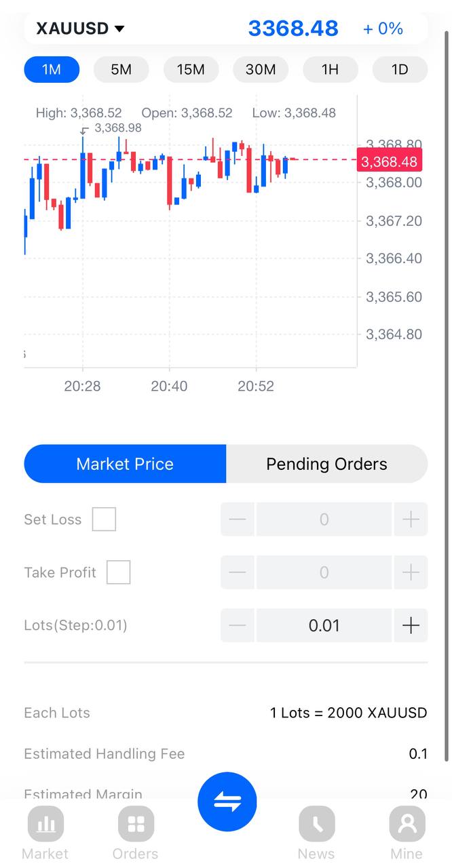Enable the Set Loss checkbox

pyautogui.click(x=104, y=519)
